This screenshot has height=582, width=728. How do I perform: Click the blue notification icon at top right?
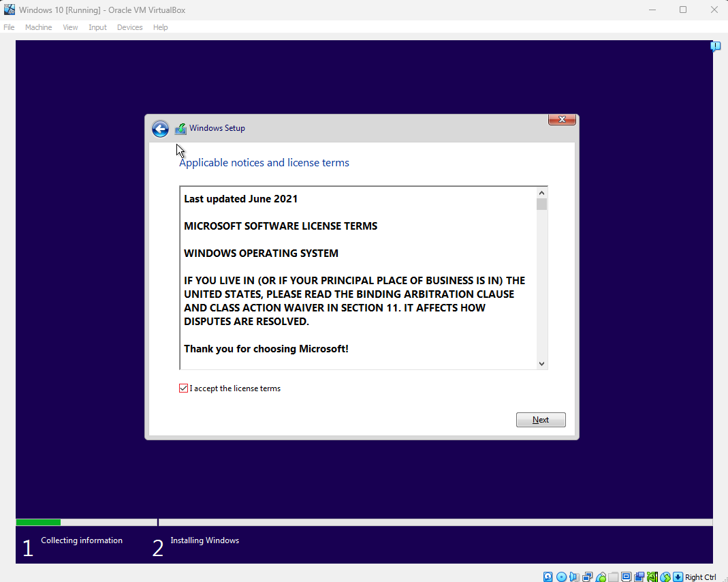pos(715,46)
